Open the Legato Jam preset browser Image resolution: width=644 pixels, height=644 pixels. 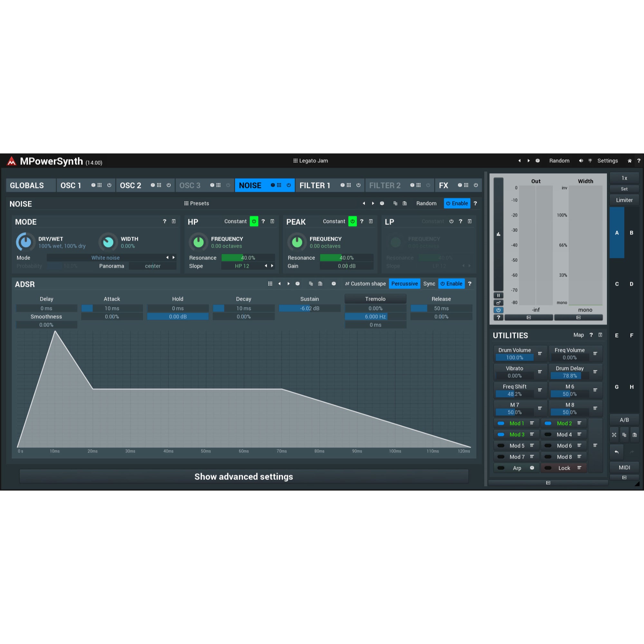(310, 161)
